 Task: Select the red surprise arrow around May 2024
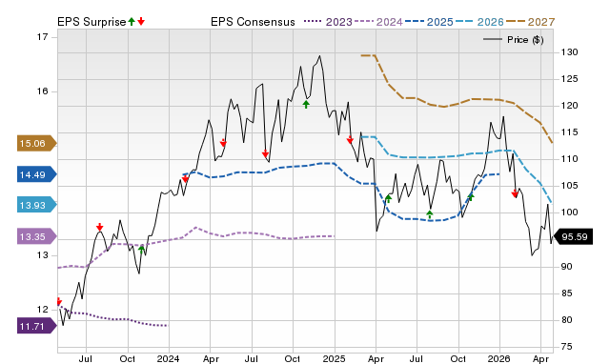point(223,143)
